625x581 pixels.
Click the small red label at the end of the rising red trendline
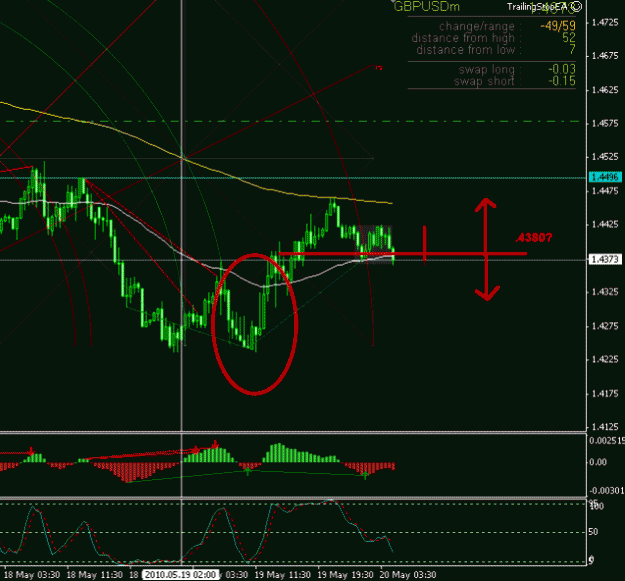point(379,68)
